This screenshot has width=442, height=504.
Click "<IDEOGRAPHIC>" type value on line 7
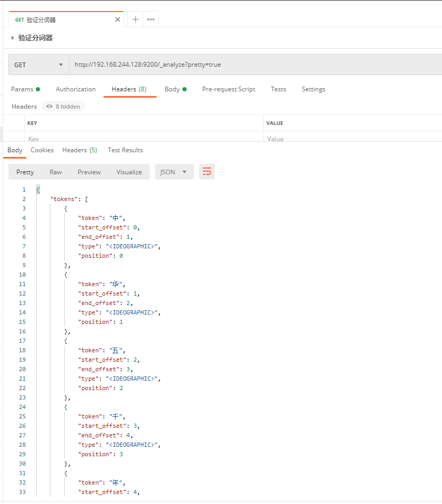pyautogui.click(x=132, y=246)
